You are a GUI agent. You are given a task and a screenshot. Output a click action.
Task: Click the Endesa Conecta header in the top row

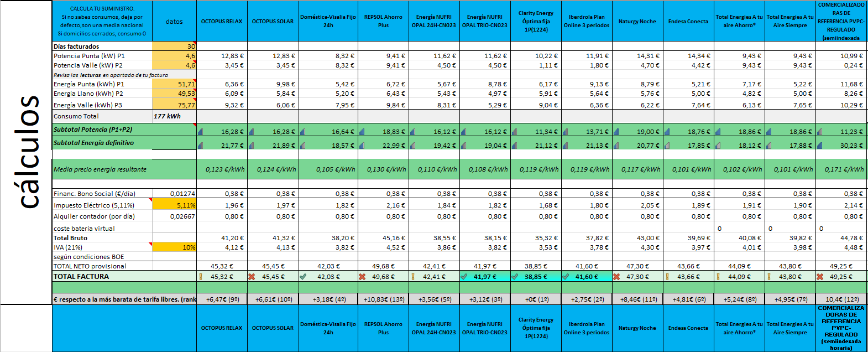click(688, 22)
